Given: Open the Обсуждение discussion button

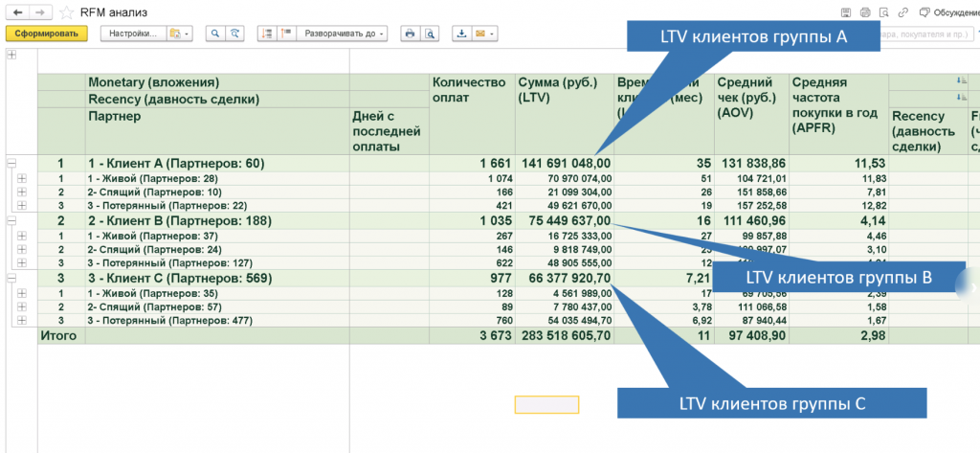Looking at the screenshot, I should (948, 12).
